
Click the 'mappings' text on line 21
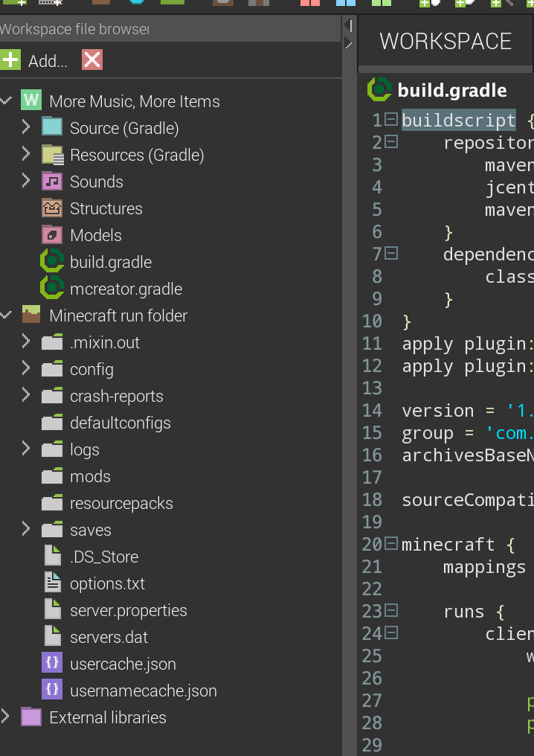[484, 568]
